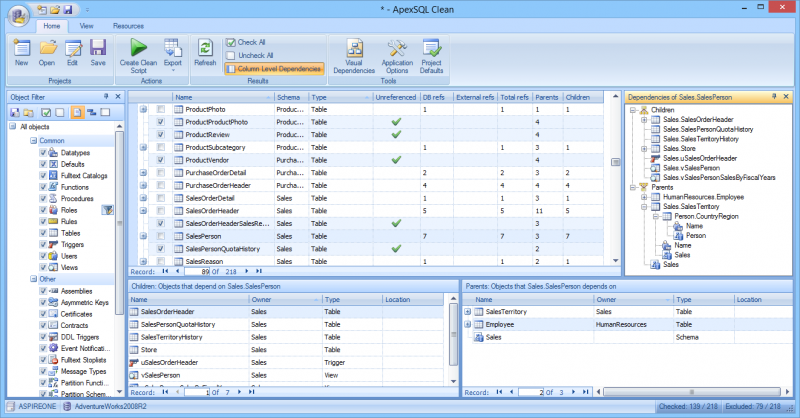Image resolution: width=800 pixels, height=418 pixels.
Task: Uncheck the ProductVendor row checkbox
Action: 160,159
